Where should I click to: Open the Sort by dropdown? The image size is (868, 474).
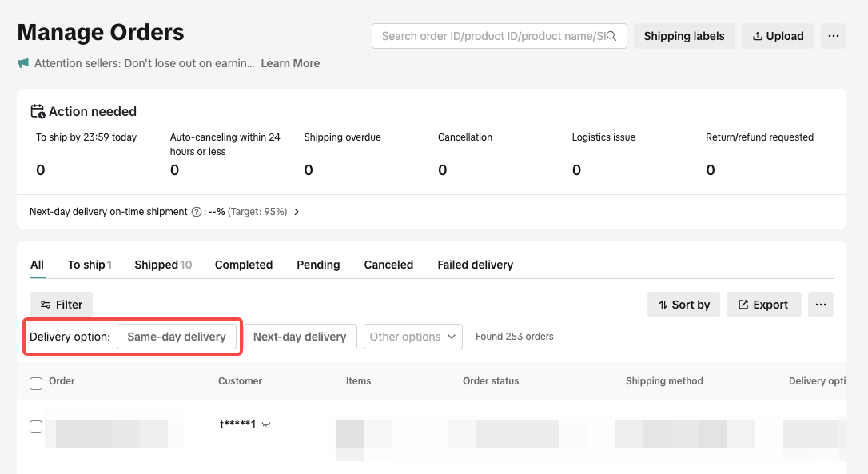[x=683, y=305]
